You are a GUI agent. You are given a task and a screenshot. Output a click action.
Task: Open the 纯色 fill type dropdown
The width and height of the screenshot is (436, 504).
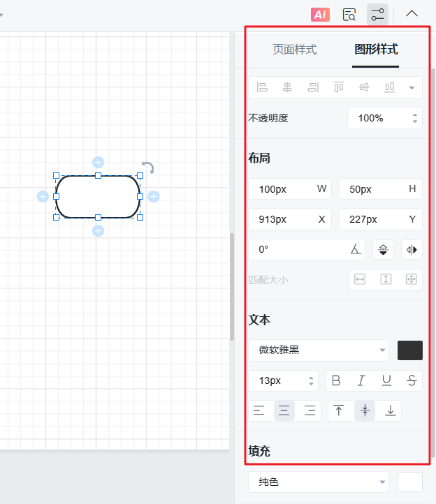(x=319, y=482)
